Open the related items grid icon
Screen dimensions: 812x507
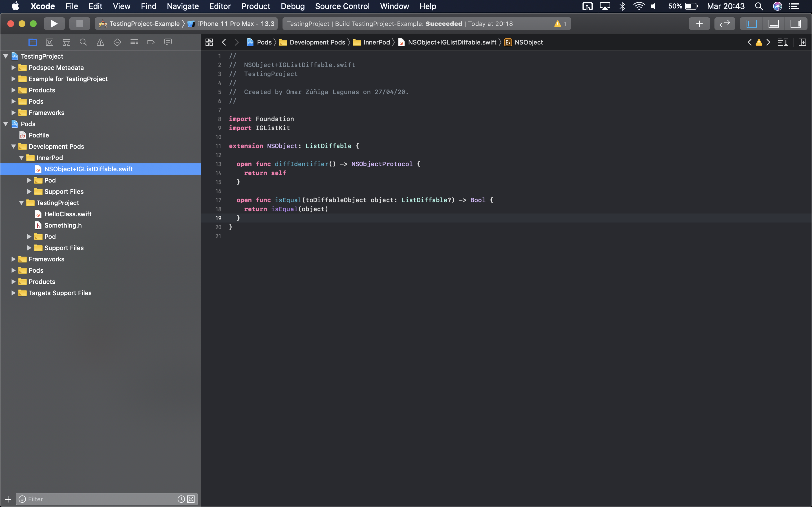(x=209, y=42)
